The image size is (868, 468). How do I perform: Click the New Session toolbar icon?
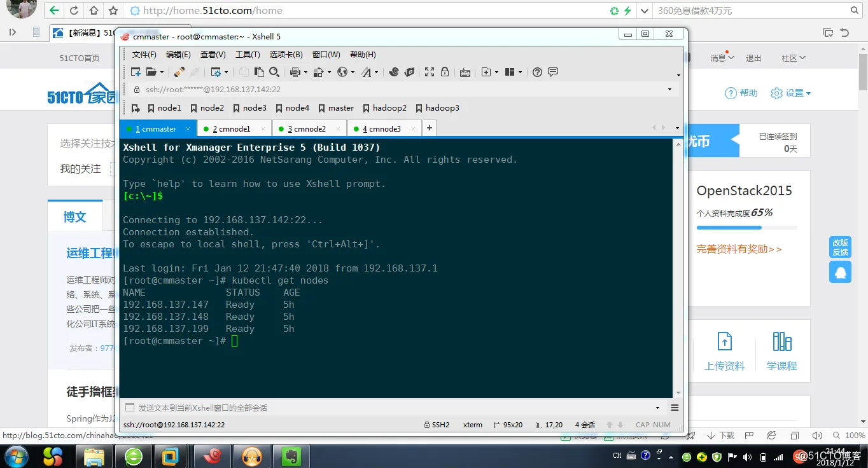coord(136,72)
